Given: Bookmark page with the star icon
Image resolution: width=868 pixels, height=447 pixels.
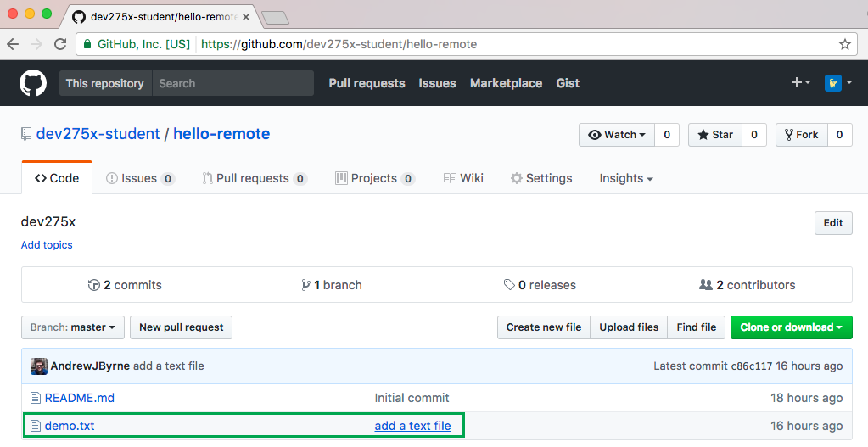Looking at the screenshot, I should [845, 44].
